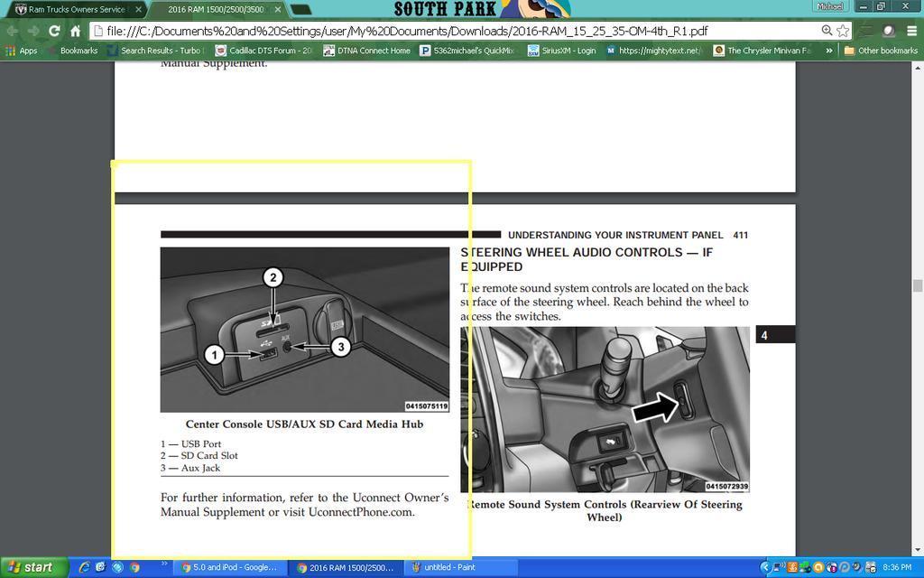Click the '2 — SD Card Slot' legend text
Viewport: 924px width, 578px height.
click(x=199, y=456)
